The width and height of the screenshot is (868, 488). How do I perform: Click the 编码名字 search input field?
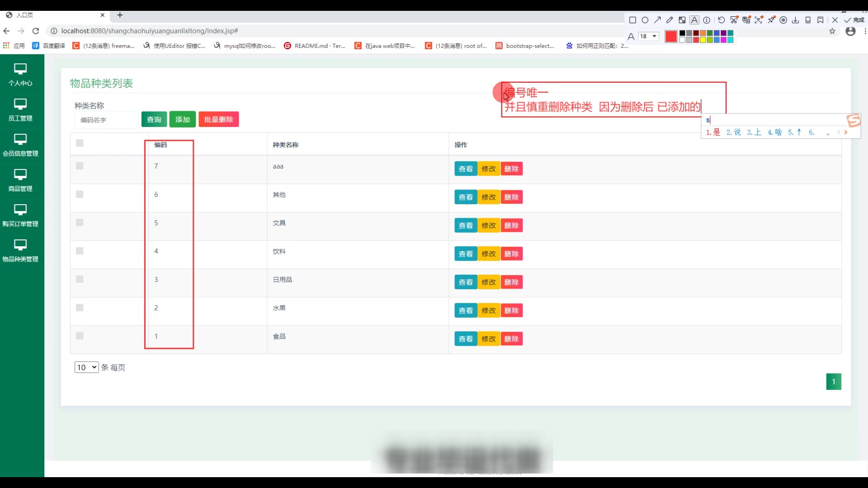(x=106, y=120)
